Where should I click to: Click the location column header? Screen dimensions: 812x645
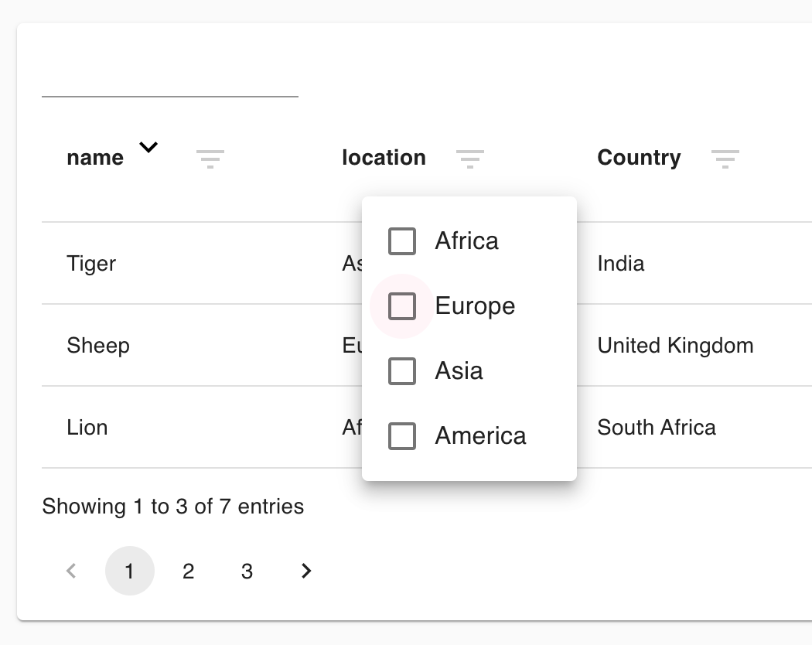pos(384,157)
